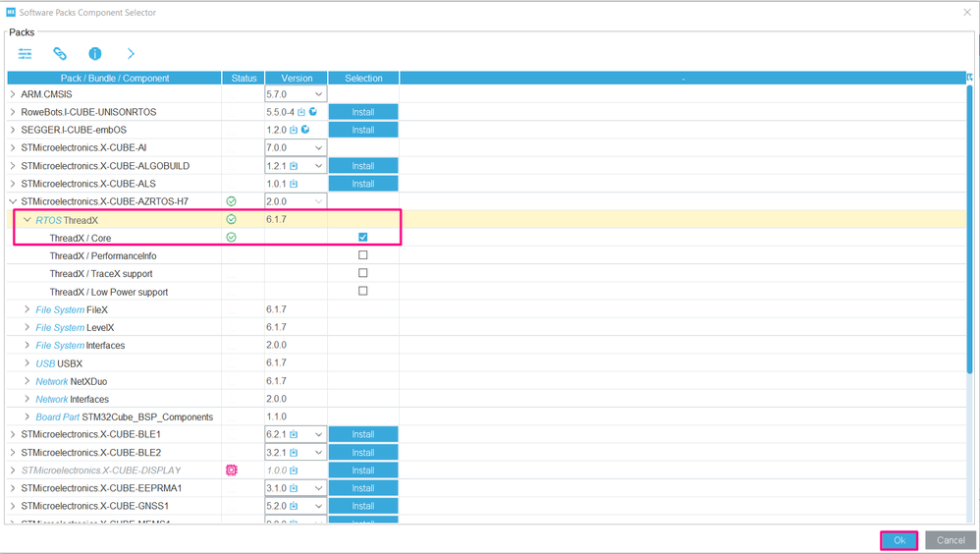Image resolution: width=980 pixels, height=554 pixels.
Task: Click the Version column header
Action: [297, 79]
